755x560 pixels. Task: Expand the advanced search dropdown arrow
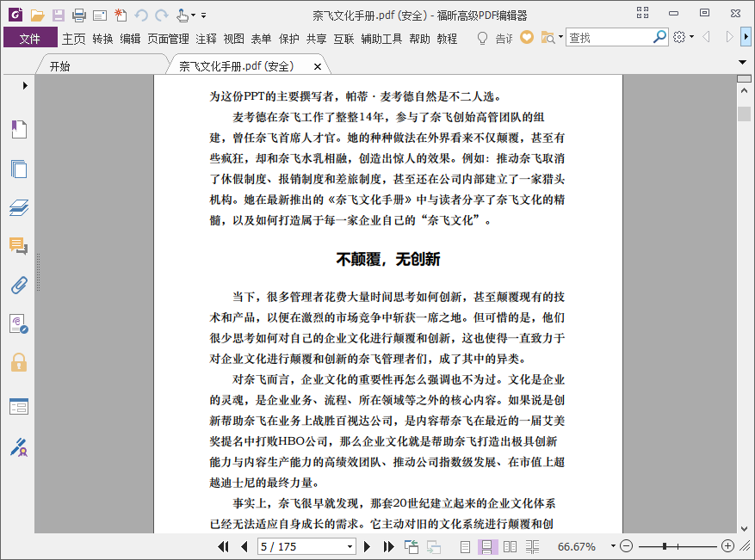560,37
